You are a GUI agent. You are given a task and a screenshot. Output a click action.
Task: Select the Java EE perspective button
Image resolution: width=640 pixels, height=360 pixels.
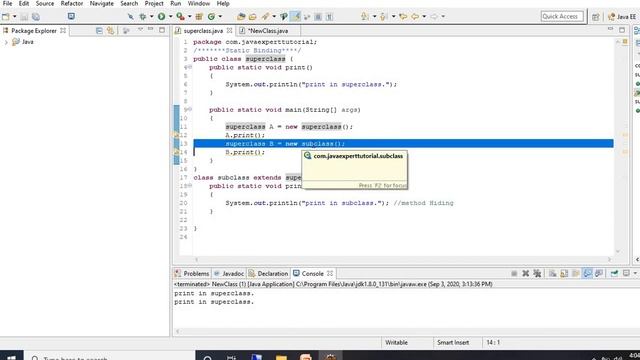pos(622,17)
